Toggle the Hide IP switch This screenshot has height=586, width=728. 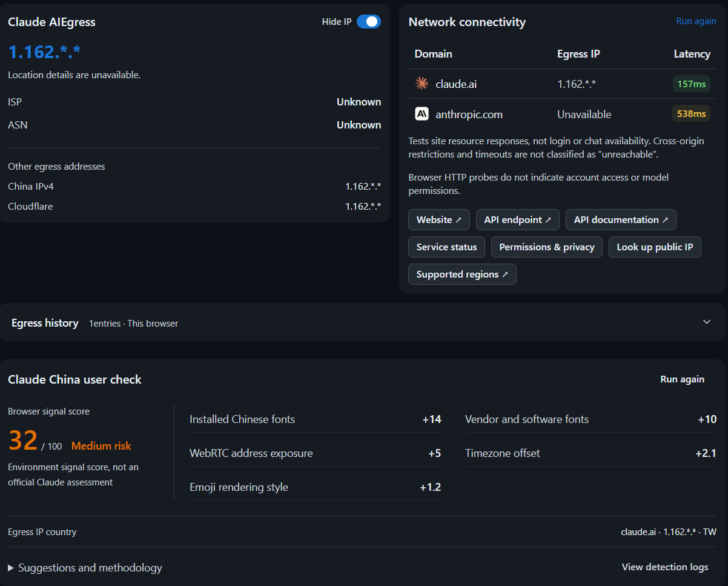pyautogui.click(x=368, y=22)
